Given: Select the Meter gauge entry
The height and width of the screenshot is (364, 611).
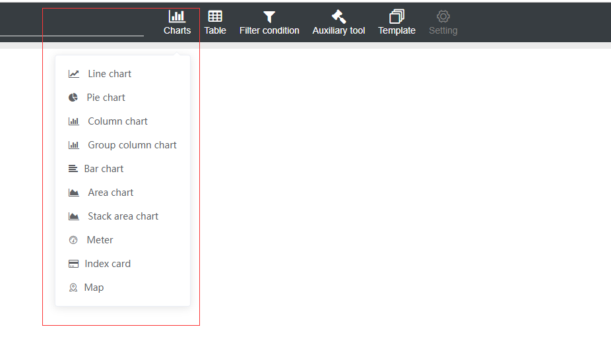Looking at the screenshot, I should click(123, 240).
